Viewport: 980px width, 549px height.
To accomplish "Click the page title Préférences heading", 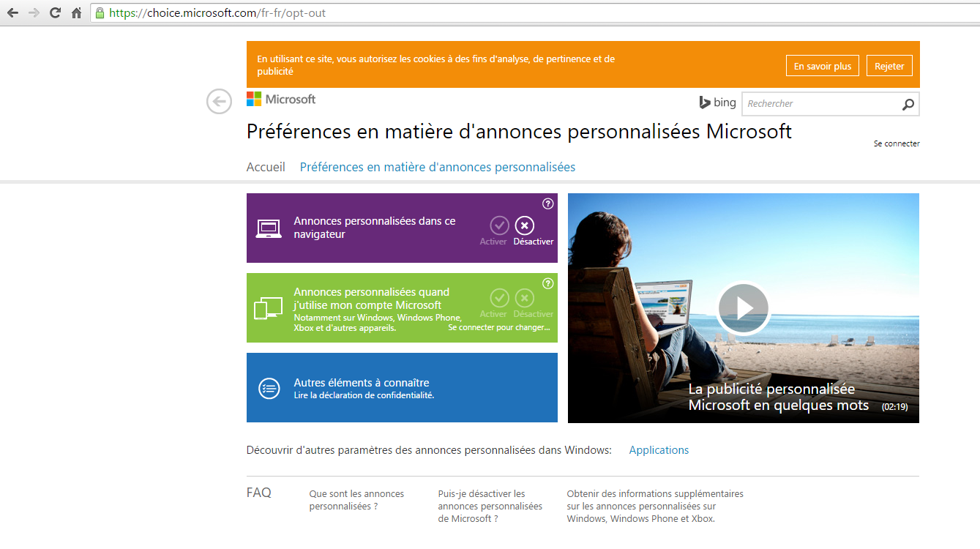I will 519,132.
